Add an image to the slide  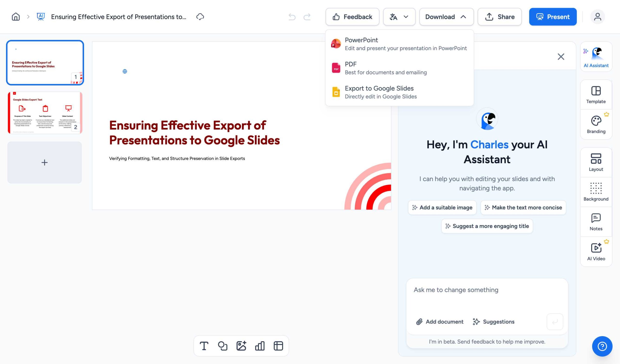(242, 346)
